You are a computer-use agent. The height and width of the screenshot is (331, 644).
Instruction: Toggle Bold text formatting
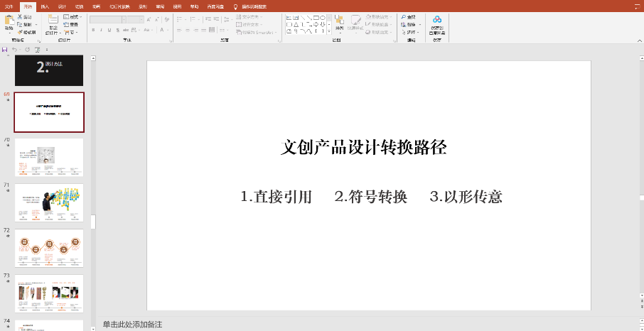pyautogui.click(x=93, y=30)
